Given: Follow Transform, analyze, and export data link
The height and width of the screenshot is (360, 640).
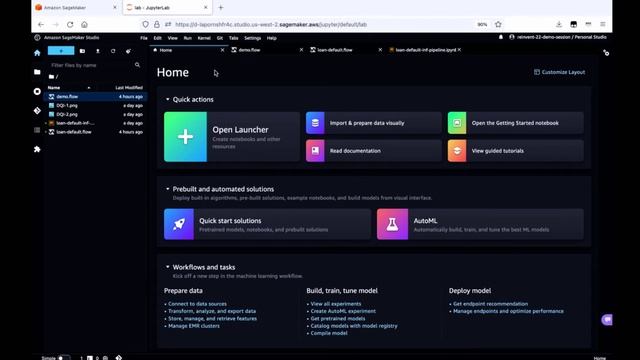Looking at the screenshot, I should (212, 311).
